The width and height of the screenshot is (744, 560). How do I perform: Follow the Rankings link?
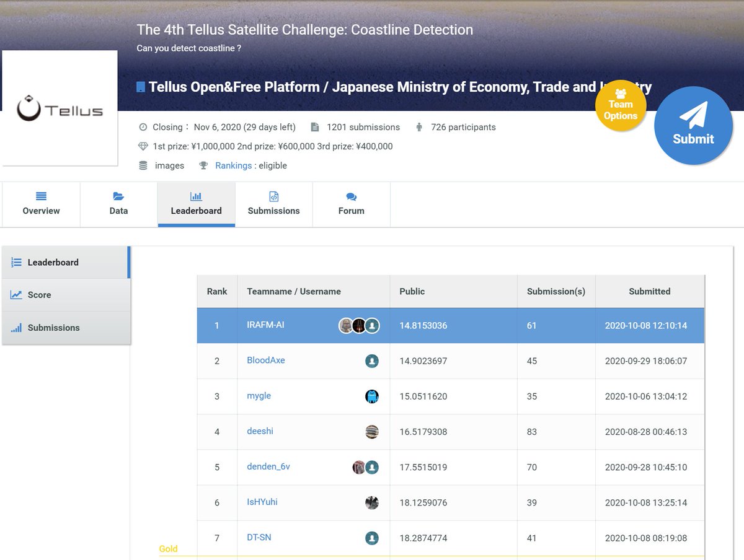[233, 165]
